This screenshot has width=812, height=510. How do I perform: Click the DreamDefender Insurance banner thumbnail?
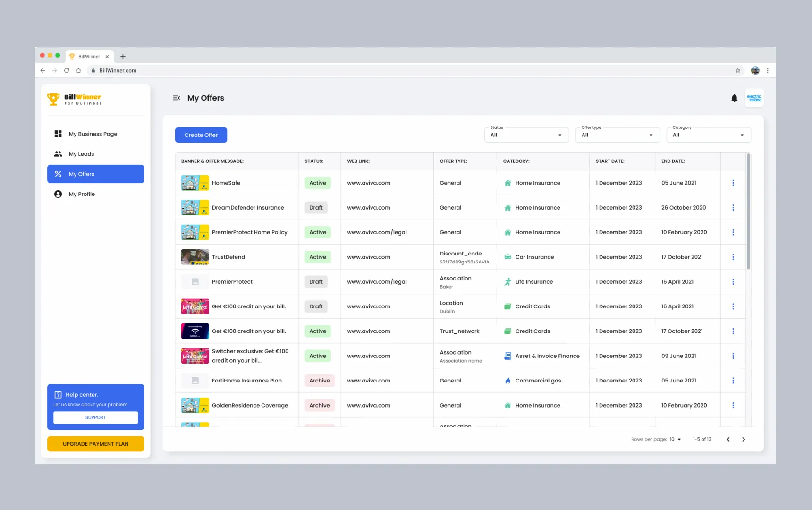click(195, 208)
